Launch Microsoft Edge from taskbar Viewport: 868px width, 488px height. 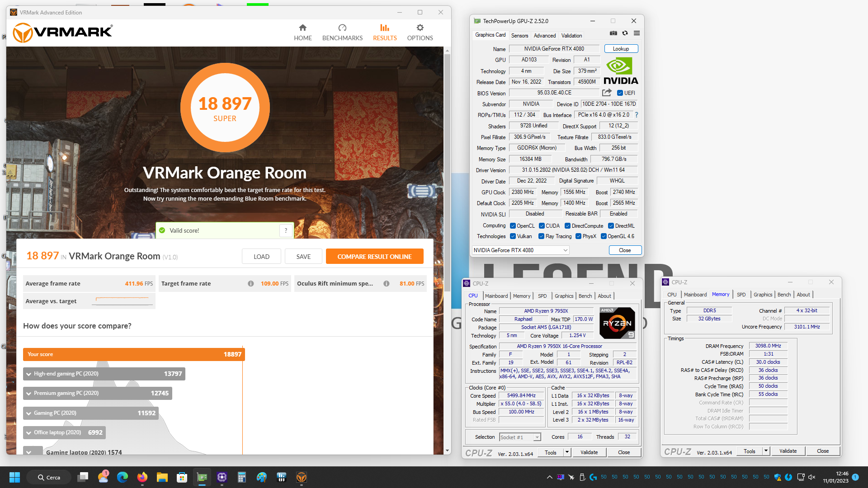pos(122,477)
